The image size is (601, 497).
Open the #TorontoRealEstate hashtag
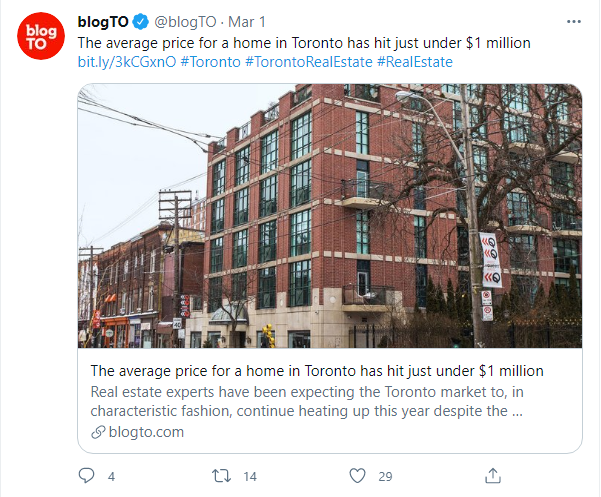pos(308,62)
